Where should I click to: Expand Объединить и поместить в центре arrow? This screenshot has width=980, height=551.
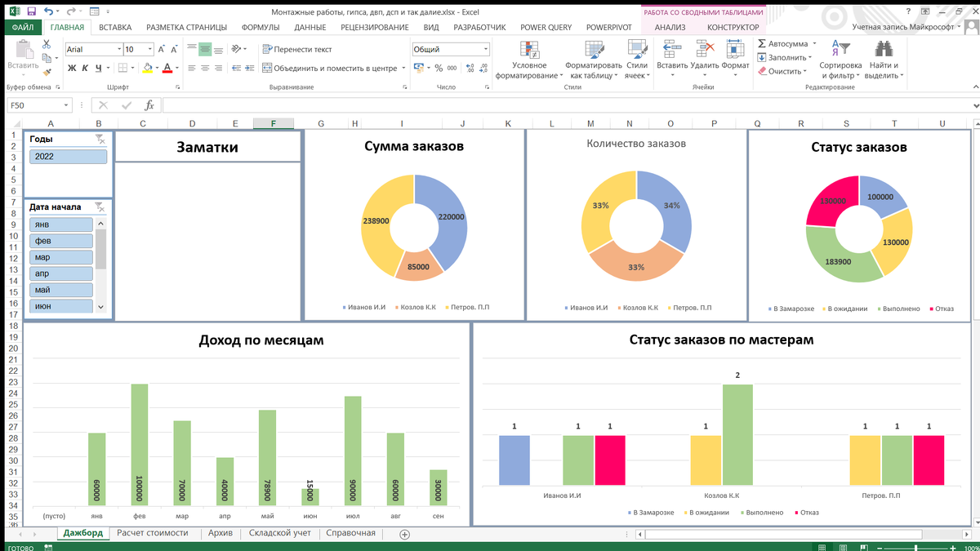[x=402, y=69]
